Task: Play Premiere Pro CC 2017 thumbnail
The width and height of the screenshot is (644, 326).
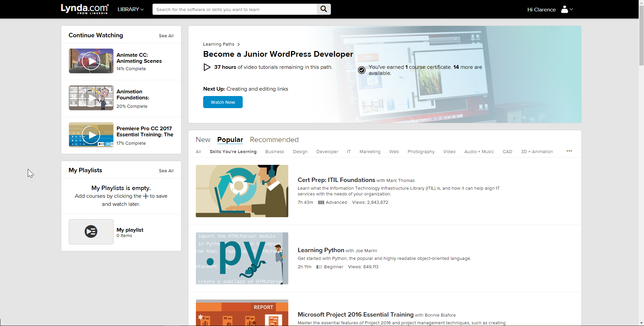Action: [x=91, y=135]
